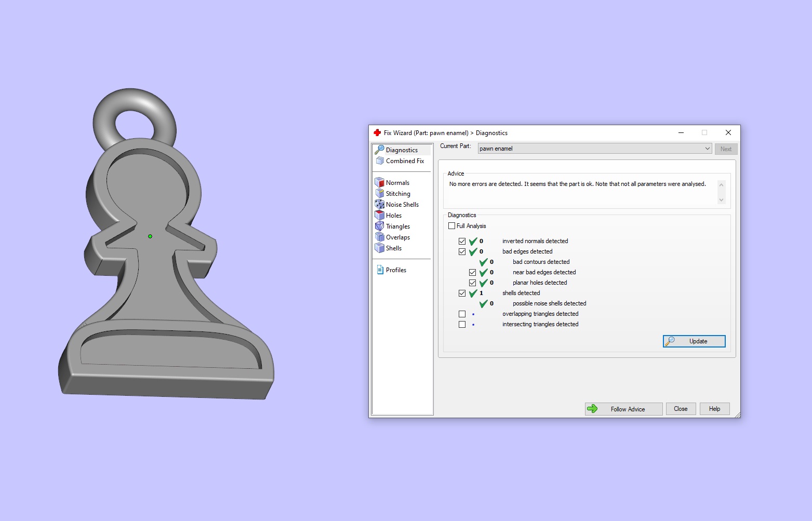Click green checkmark beside inverted normals
This screenshot has width=812, height=521.
(x=473, y=242)
